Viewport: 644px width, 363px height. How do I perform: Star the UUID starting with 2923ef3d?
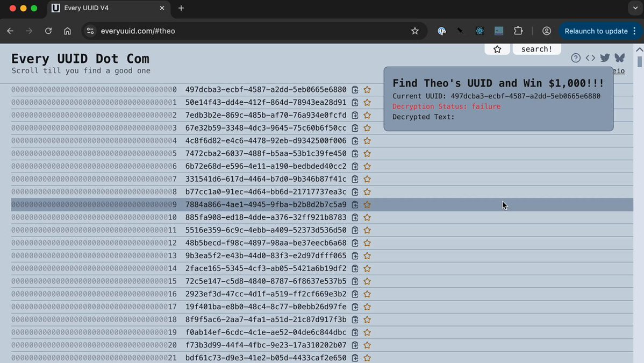[367, 294]
